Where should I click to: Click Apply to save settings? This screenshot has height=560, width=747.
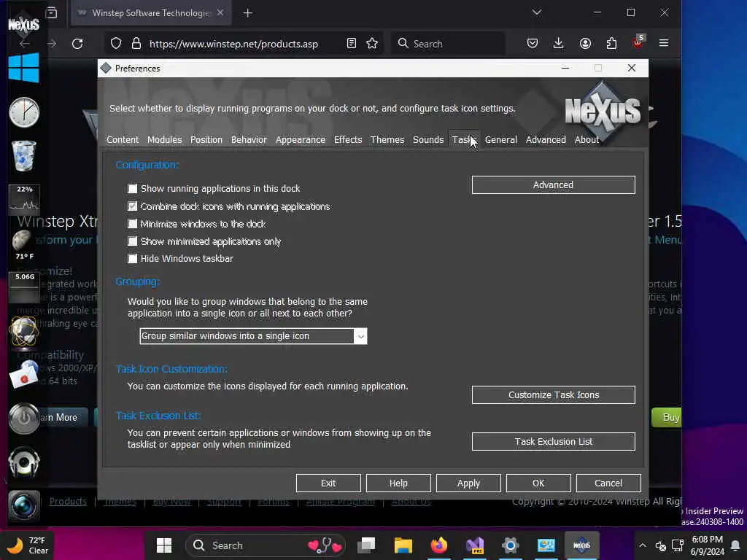468,483
